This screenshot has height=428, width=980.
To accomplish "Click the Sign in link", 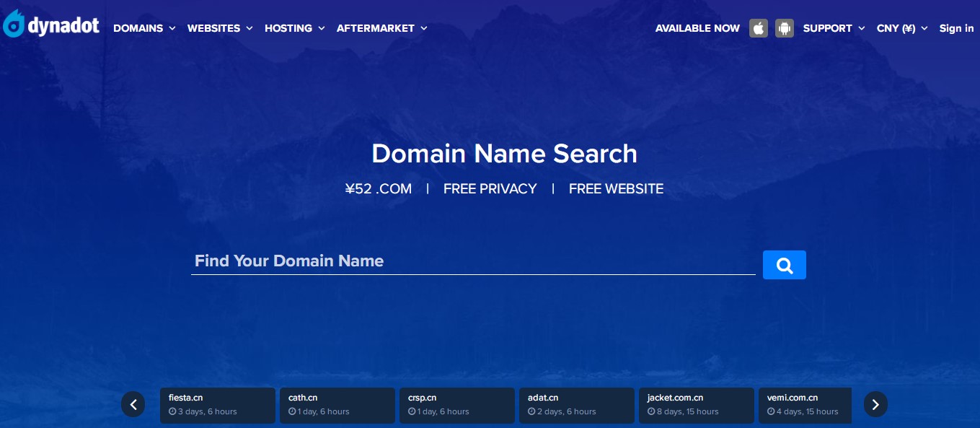I will click(956, 28).
